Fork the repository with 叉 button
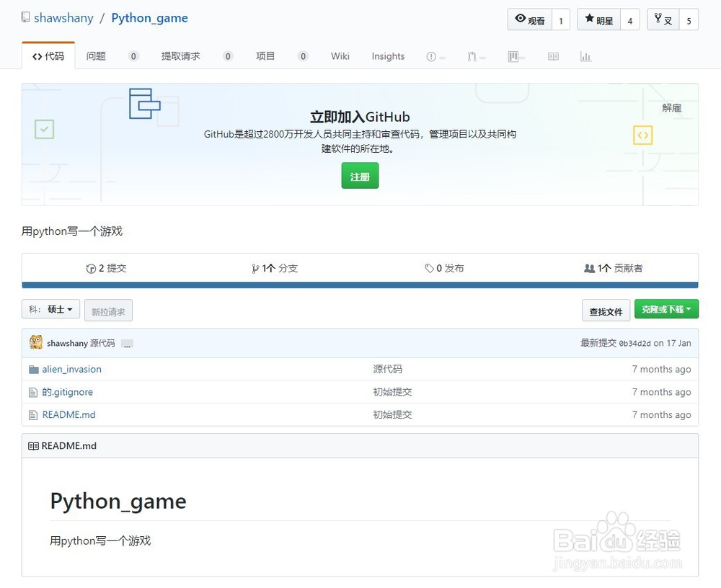Image resolution: width=721 pixels, height=588 pixels. coord(663,19)
